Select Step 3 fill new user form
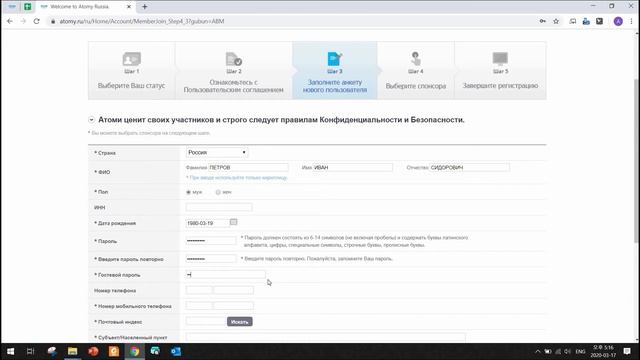Image resolution: width=640 pixels, height=360 pixels. point(335,70)
